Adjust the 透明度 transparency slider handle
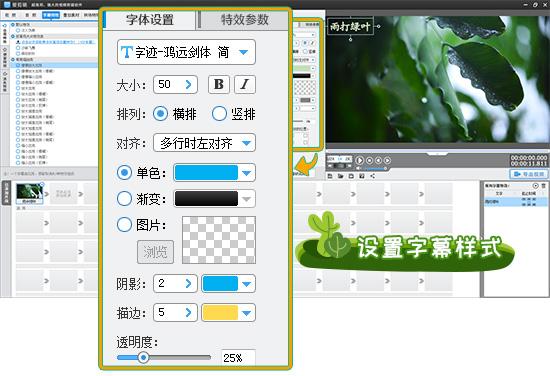This screenshot has height=376, width=550. (x=143, y=357)
